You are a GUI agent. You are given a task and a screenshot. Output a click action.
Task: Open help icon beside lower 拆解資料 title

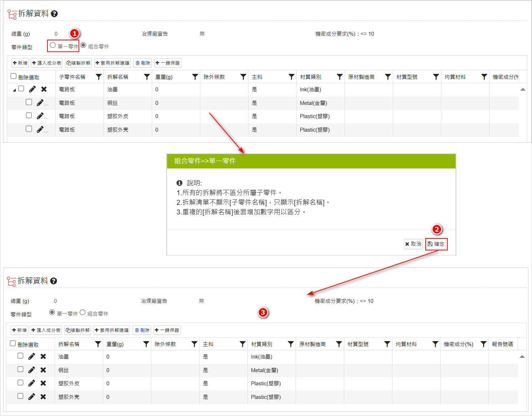pyautogui.click(x=54, y=281)
